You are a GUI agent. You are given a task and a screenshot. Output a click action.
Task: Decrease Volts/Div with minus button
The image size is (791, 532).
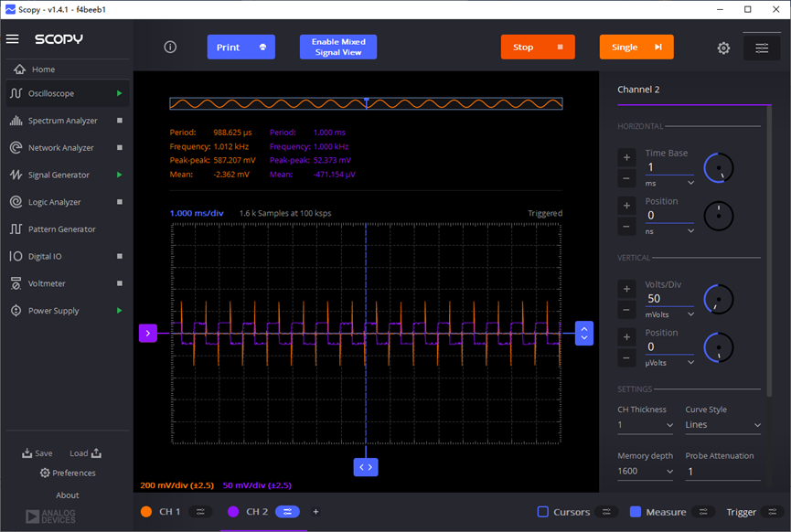(x=626, y=310)
